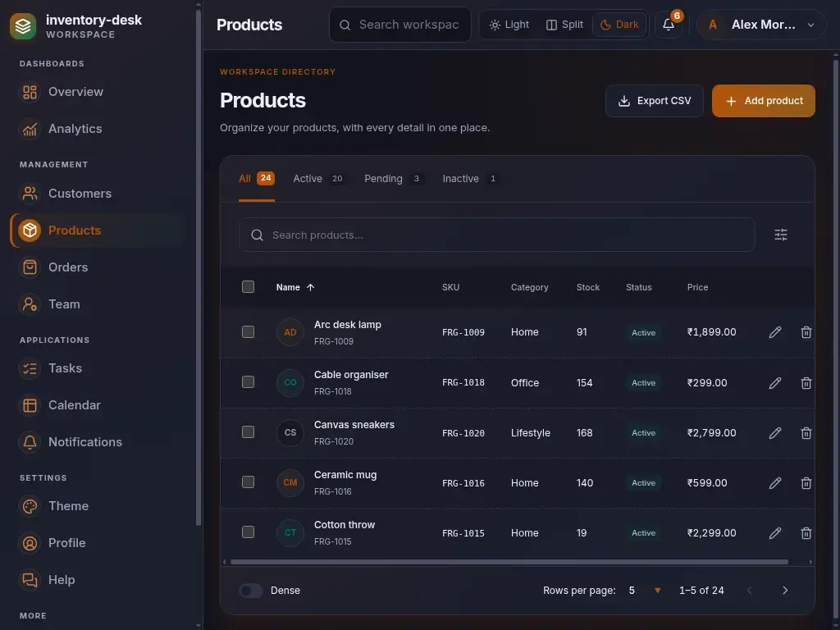Open Customers in the sidebar
Screen dimensions: 840x630
click(x=98, y=194)
